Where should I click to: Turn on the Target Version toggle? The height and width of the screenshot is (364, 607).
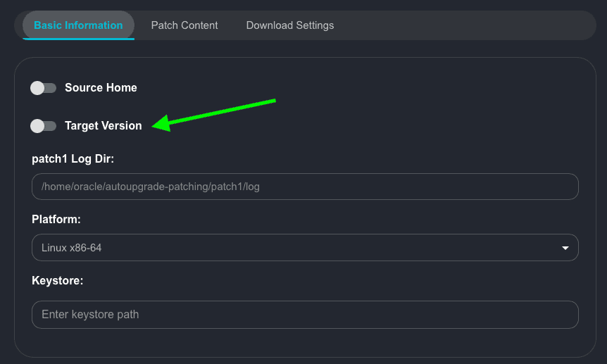point(44,126)
